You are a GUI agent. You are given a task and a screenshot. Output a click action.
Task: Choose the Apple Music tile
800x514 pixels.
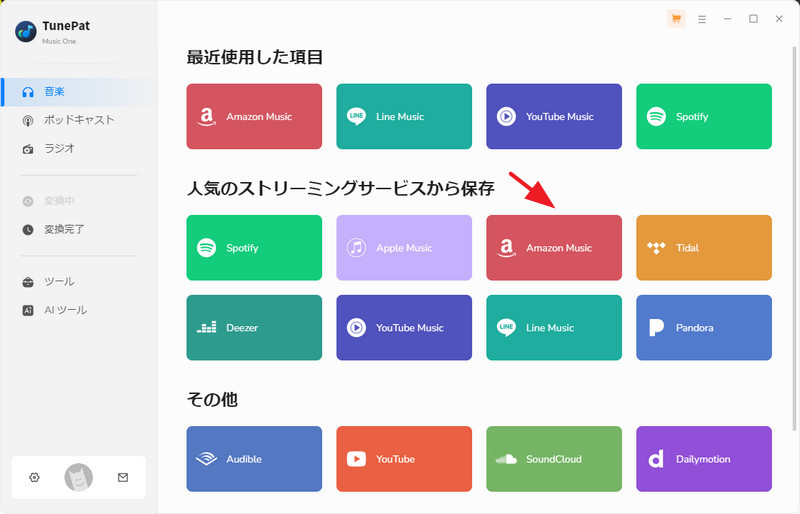pyautogui.click(x=404, y=248)
